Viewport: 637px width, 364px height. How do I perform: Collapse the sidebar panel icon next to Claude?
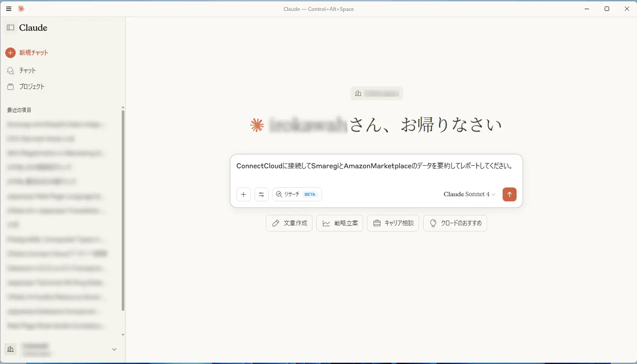10,27
